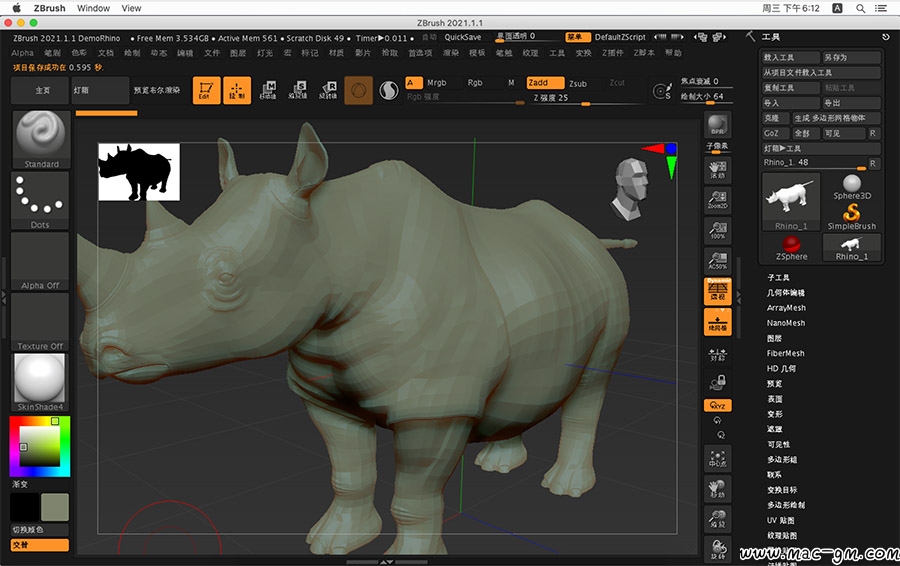Image resolution: width=900 pixels, height=566 pixels.
Task: Click the BPR render icon
Action: click(x=717, y=124)
